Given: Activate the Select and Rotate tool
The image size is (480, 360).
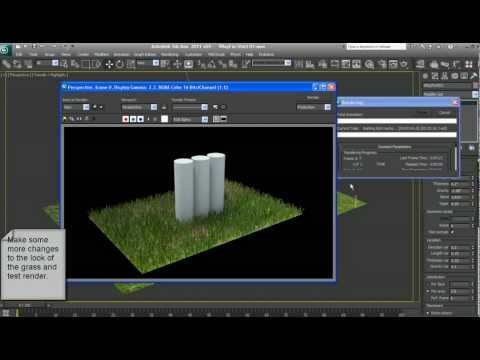Looking at the screenshot, I should point(120,64).
